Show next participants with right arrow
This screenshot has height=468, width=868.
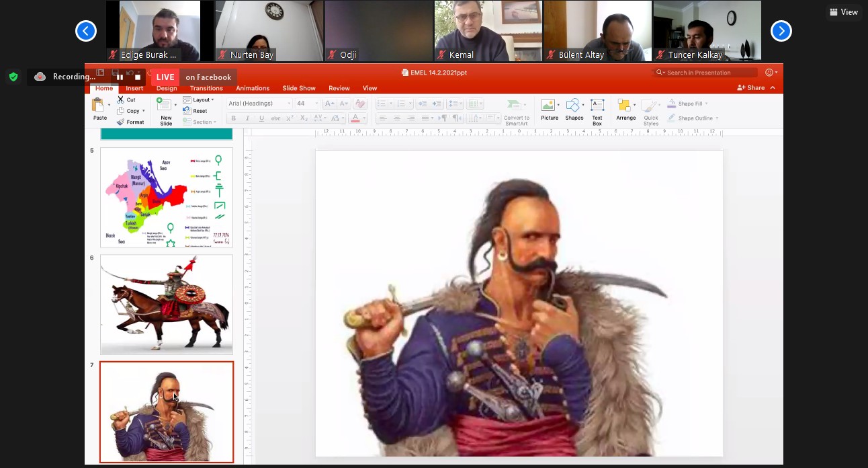[x=781, y=31]
